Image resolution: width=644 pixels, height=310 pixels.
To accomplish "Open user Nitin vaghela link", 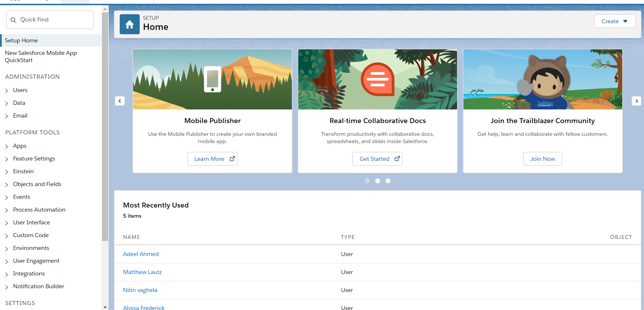I will (140, 290).
